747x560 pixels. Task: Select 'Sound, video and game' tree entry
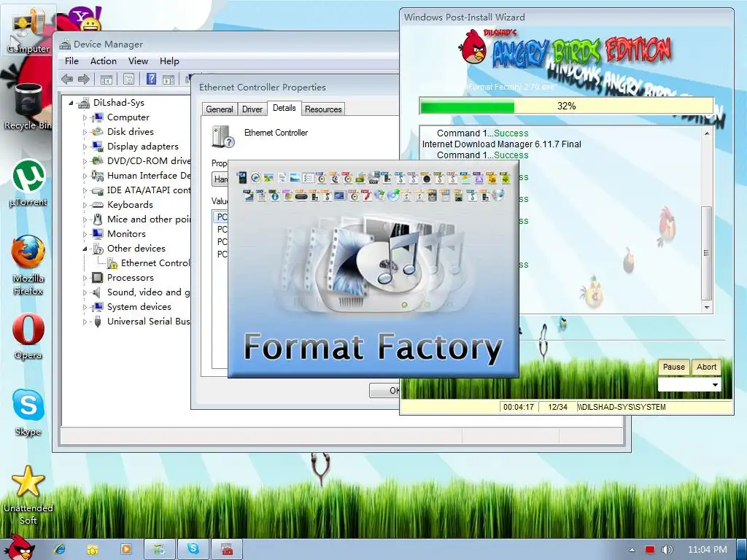[x=148, y=292]
